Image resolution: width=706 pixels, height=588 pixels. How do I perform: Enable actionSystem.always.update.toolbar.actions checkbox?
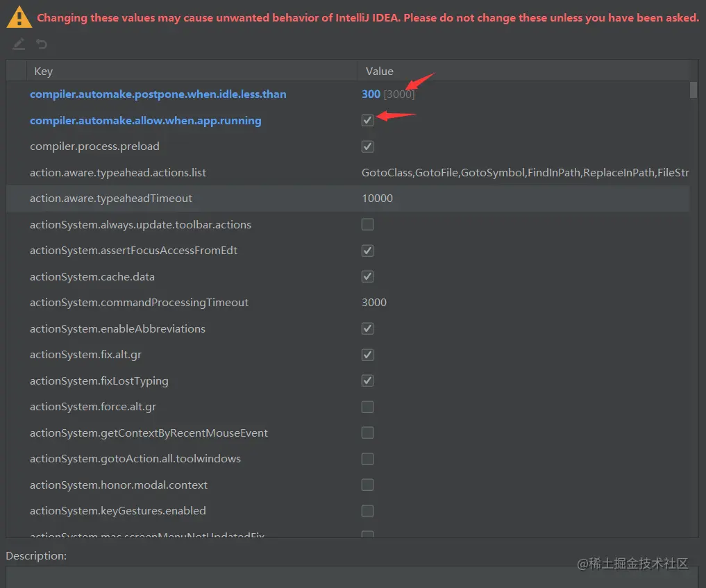(x=368, y=224)
